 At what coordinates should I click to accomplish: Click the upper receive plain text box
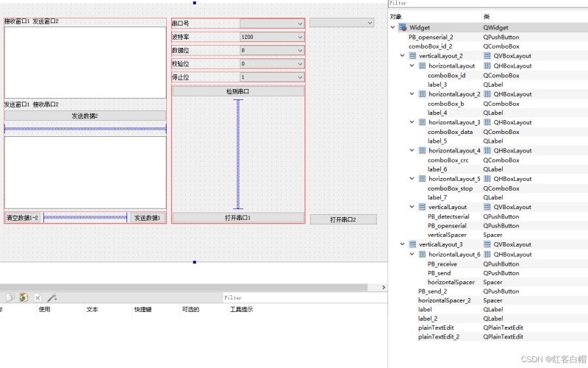coord(85,63)
